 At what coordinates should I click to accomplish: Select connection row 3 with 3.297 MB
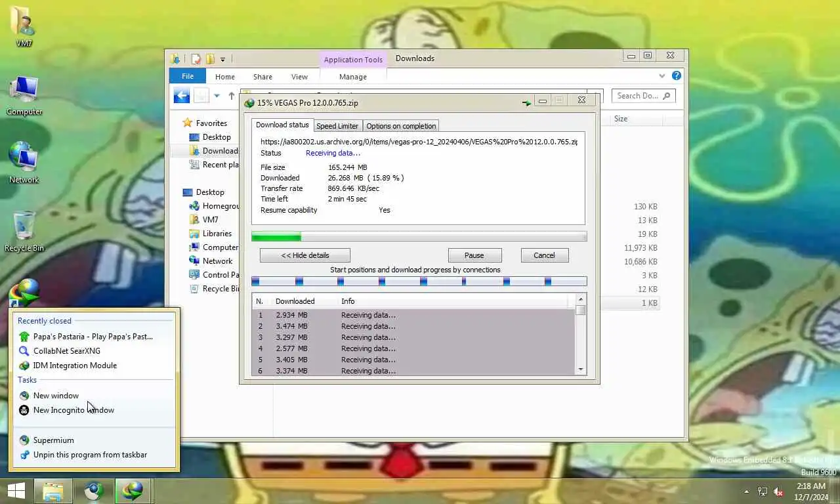[413, 337]
